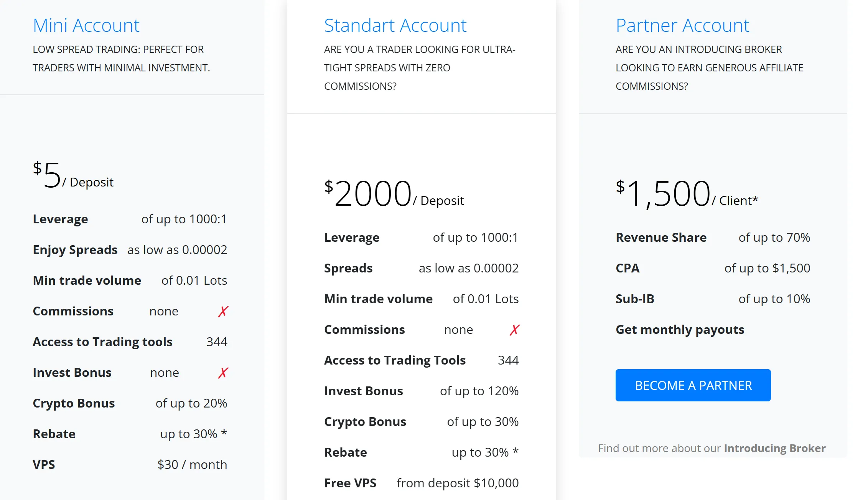
Task: Click the $1,500 per client price
Action: pyautogui.click(x=687, y=194)
